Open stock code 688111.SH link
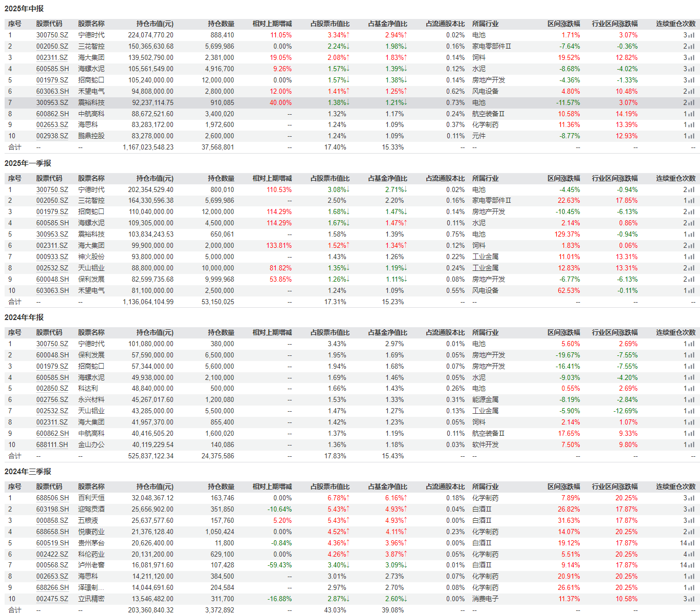The image size is (700, 615). click(x=52, y=445)
